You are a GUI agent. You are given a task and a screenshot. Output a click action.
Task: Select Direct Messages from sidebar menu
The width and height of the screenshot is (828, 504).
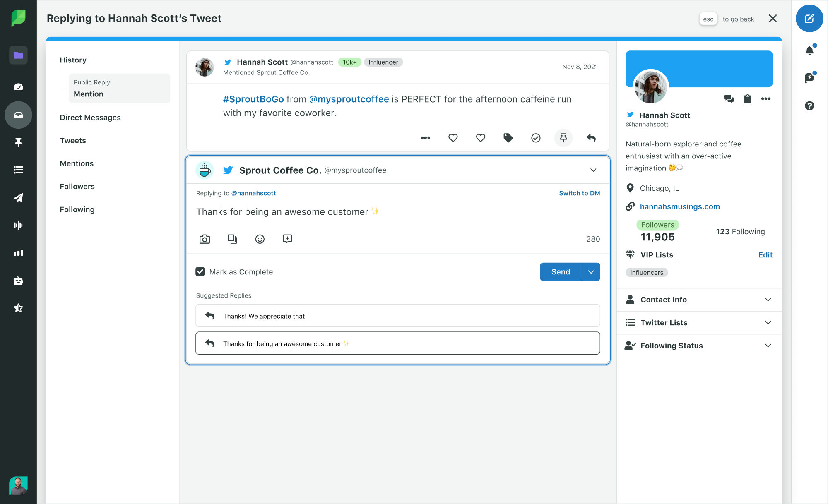click(x=90, y=118)
